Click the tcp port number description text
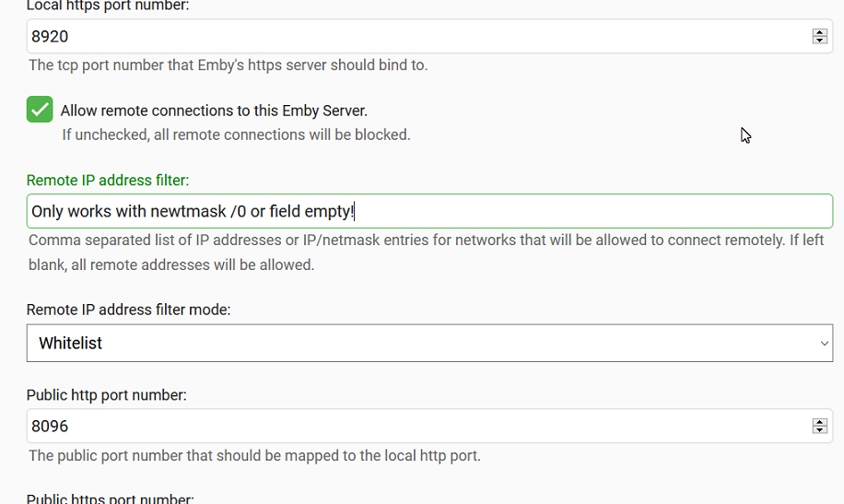 click(228, 65)
